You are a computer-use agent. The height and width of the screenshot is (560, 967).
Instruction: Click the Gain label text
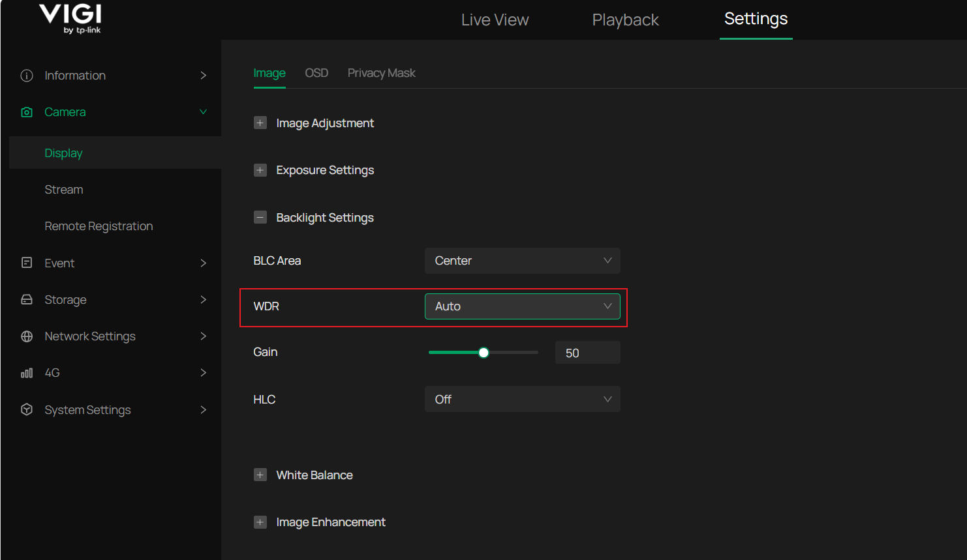pos(266,352)
